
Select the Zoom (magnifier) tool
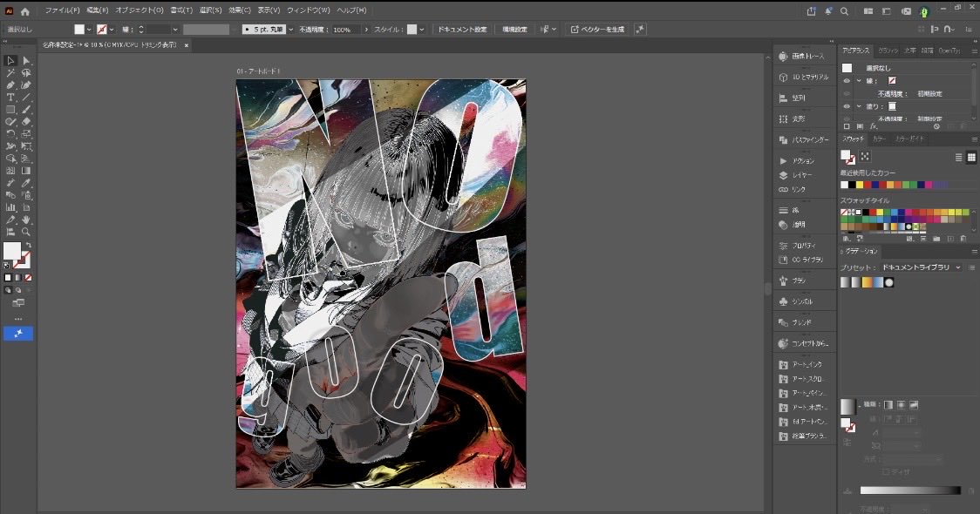coord(26,232)
